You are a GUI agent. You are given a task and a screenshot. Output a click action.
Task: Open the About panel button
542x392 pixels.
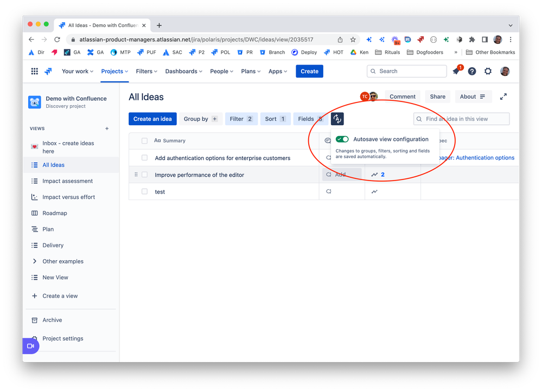pyautogui.click(x=473, y=97)
